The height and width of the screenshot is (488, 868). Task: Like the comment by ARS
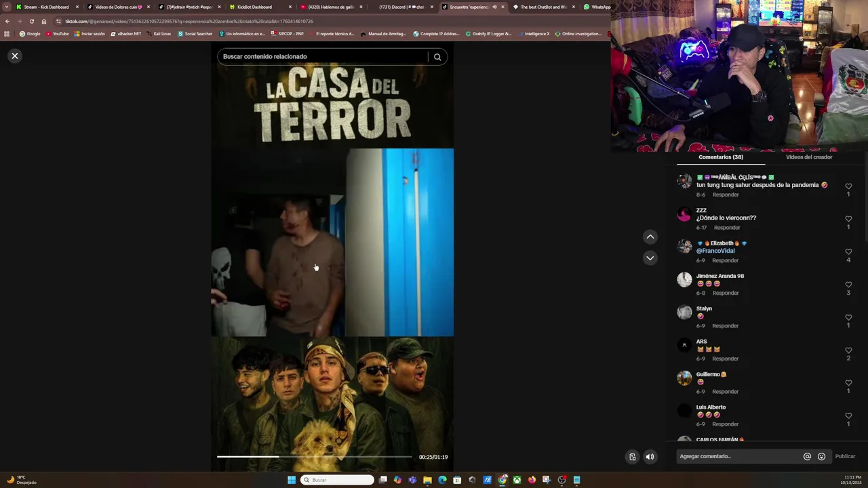[848, 350]
